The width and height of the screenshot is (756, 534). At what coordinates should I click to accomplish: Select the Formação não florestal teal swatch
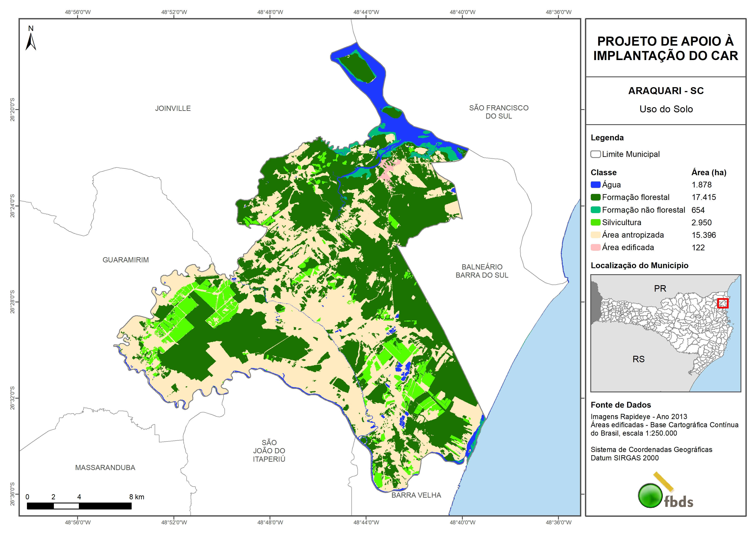[x=595, y=210]
